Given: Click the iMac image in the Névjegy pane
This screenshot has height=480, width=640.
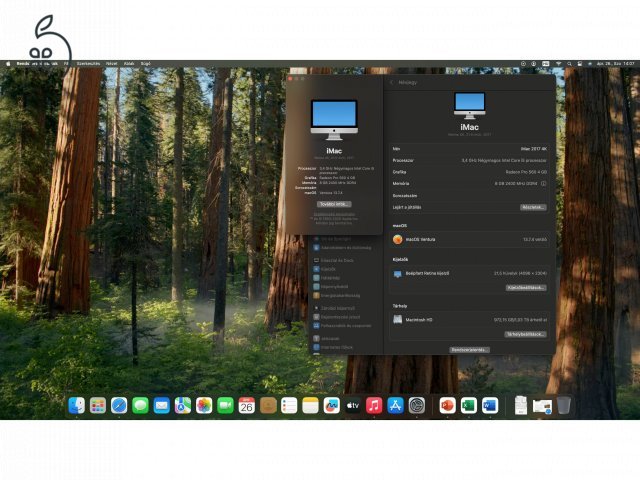Looking at the screenshot, I should (x=469, y=106).
